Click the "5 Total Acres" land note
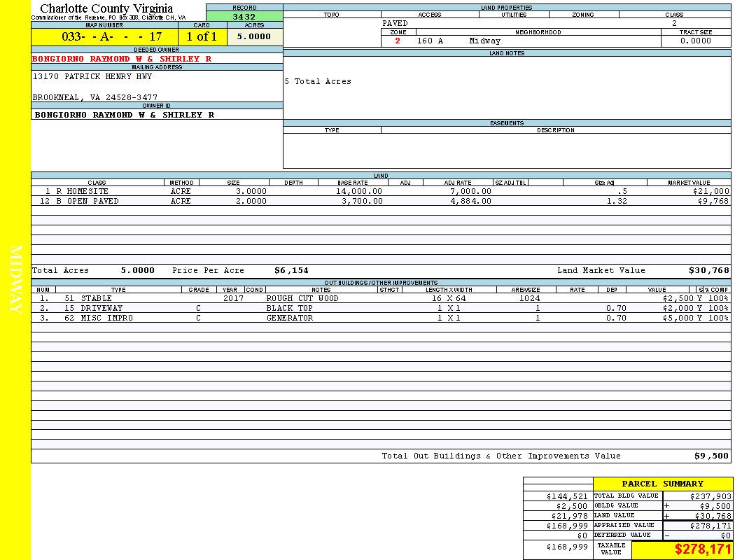The width and height of the screenshot is (735, 560). pos(318,81)
